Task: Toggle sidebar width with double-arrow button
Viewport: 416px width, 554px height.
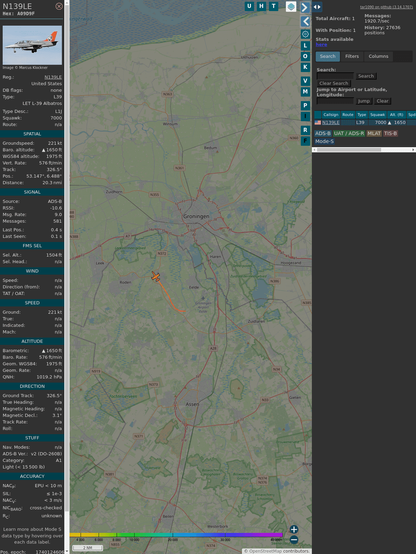Action: pyautogui.click(x=317, y=7)
